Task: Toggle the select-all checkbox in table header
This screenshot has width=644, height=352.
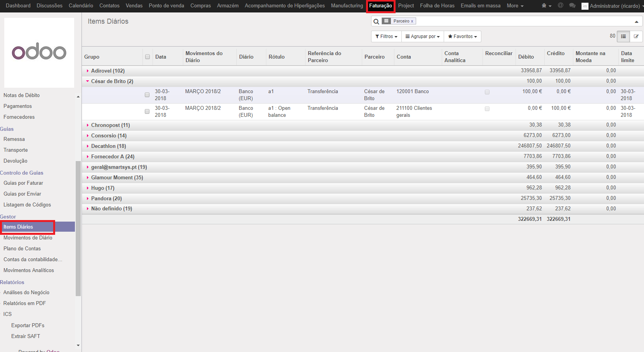Action: click(148, 57)
